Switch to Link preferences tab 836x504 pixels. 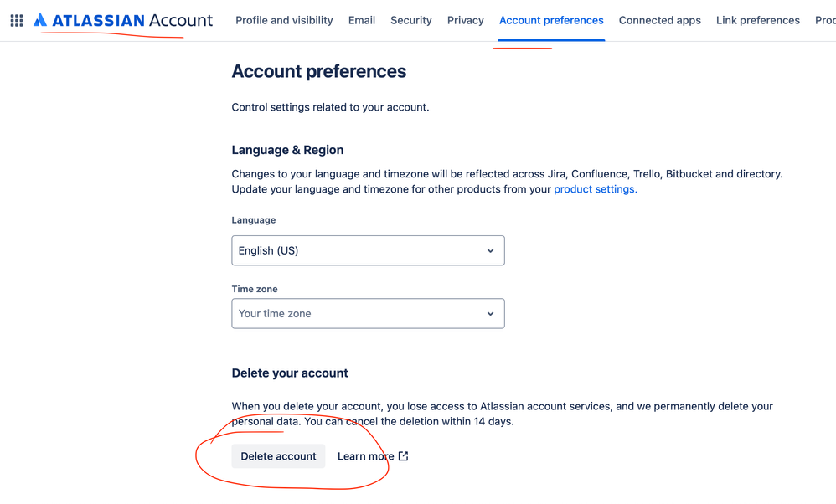757,20
